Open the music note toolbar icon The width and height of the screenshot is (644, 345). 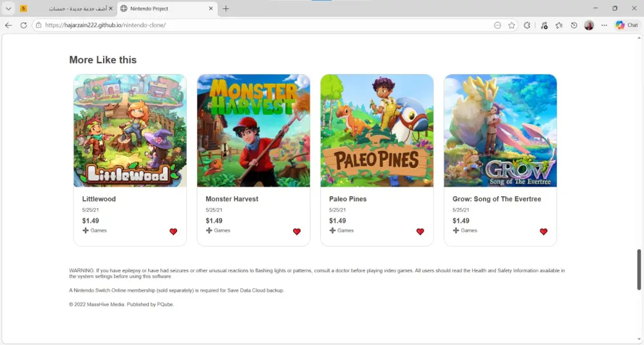point(544,26)
